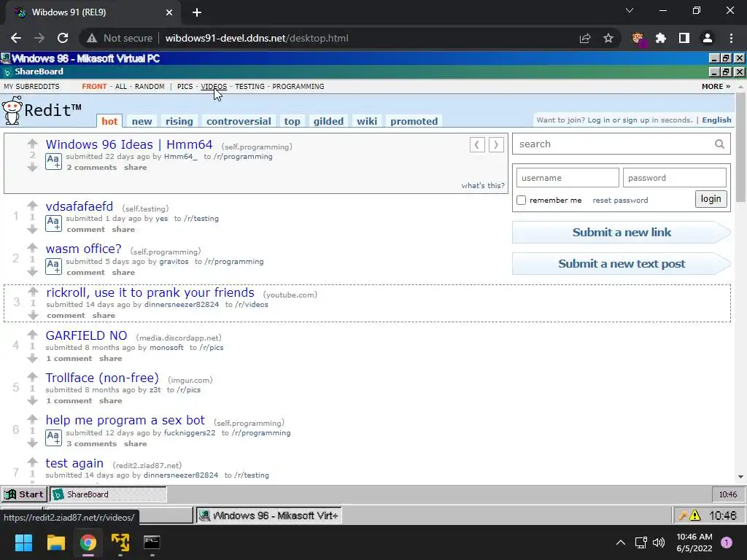Expand the MORE » subreddits list
Image resolution: width=747 pixels, height=560 pixels.
pos(716,86)
